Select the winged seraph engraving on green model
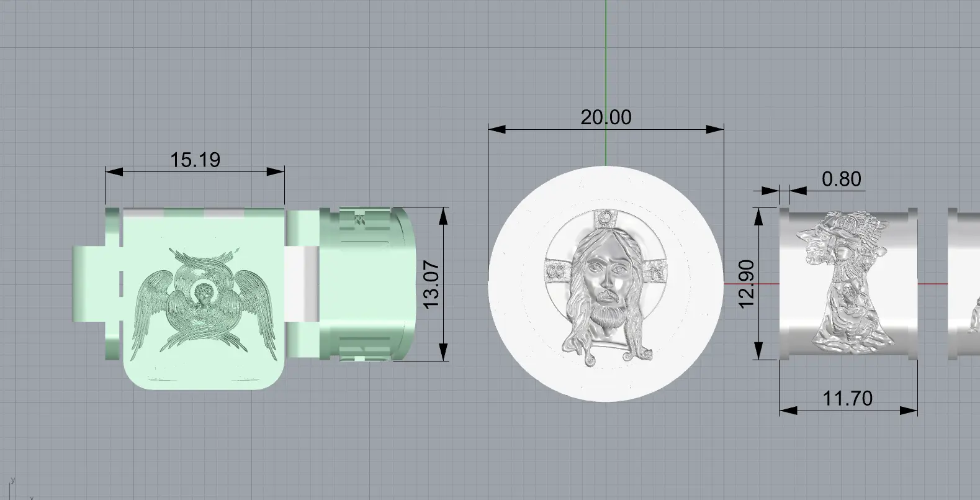 pos(204,303)
